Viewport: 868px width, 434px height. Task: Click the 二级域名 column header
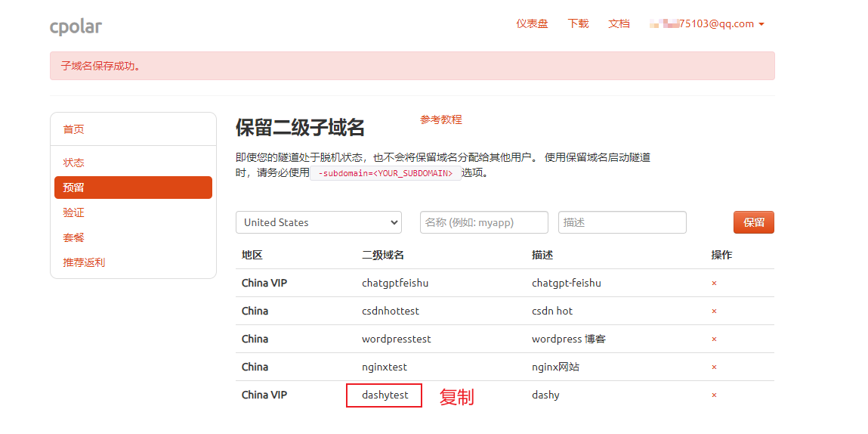click(x=382, y=256)
